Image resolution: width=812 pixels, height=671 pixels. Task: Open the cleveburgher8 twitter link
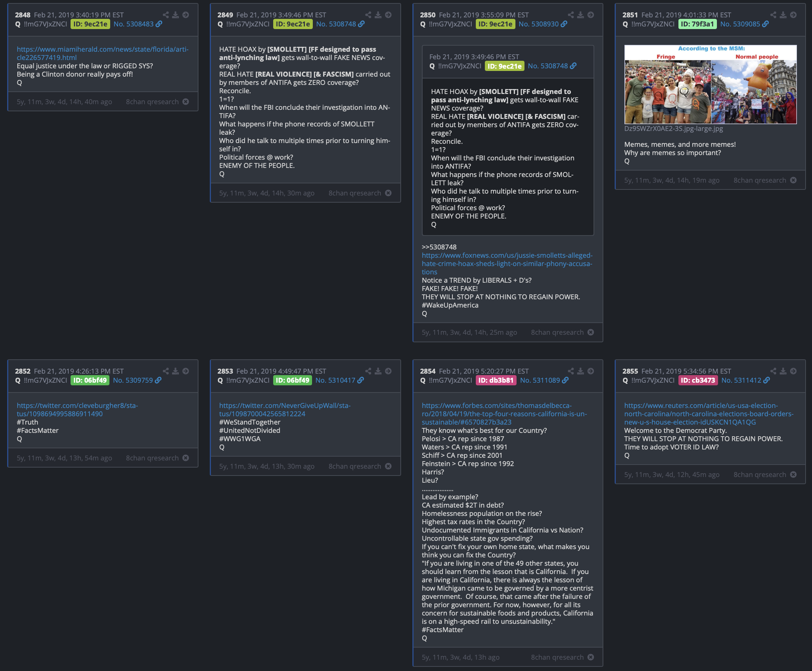[x=77, y=410]
